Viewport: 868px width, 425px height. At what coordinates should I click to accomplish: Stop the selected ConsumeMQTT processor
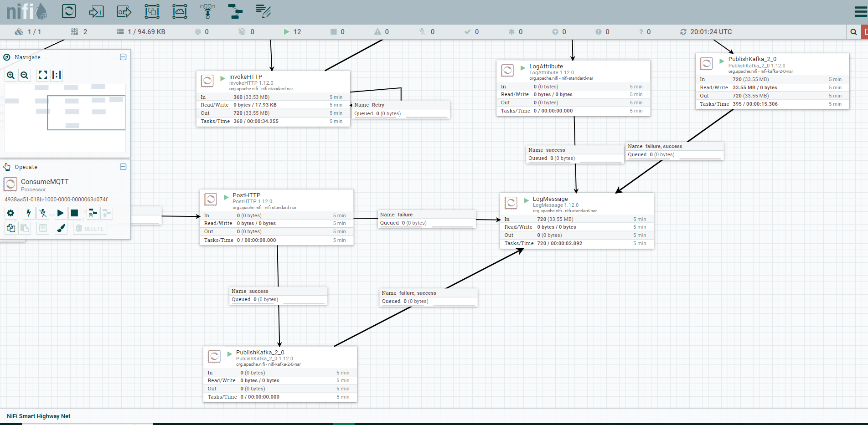pyautogui.click(x=74, y=213)
